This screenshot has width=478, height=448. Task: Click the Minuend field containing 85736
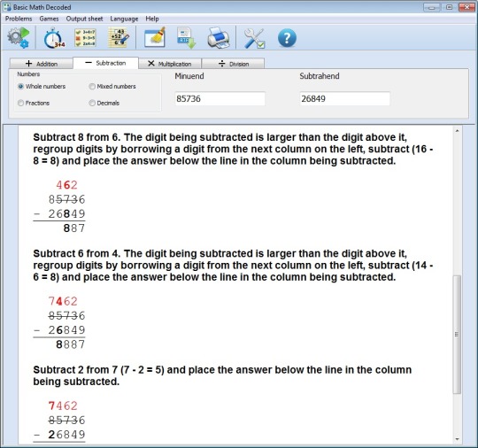tap(220, 99)
